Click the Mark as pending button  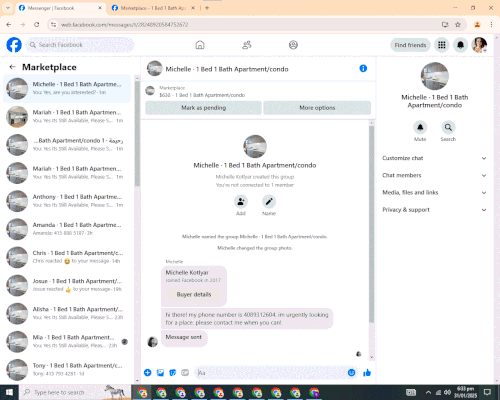pyautogui.click(x=203, y=108)
